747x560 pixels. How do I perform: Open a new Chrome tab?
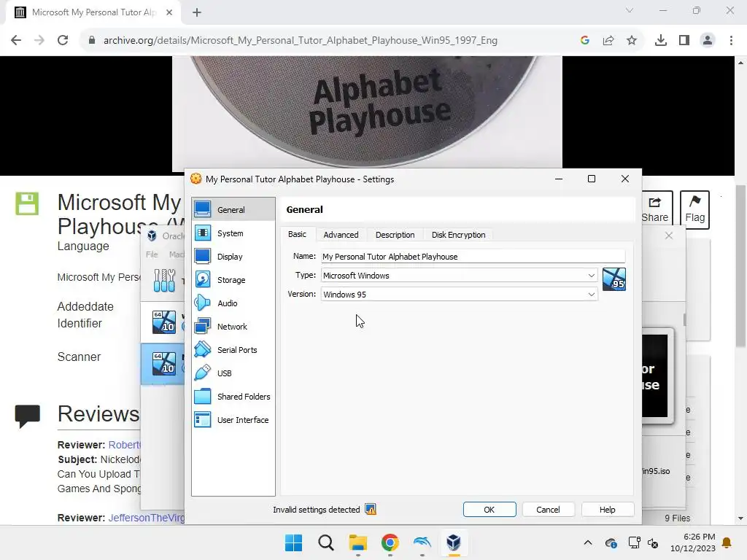coord(197,12)
